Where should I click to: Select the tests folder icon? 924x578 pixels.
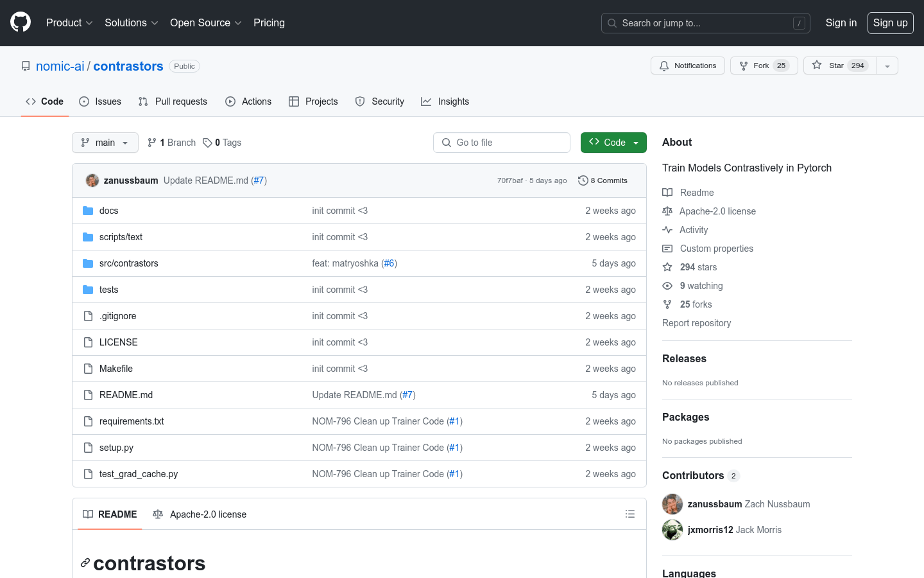pos(88,290)
